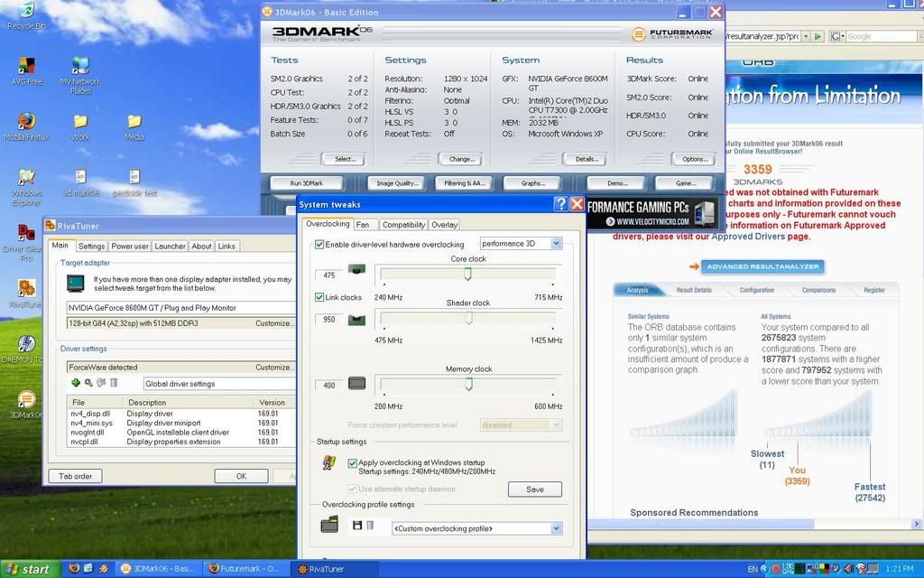This screenshot has height=578, width=924.
Task: Open the Result Details tab in ORB page
Action: (x=694, y=290)
